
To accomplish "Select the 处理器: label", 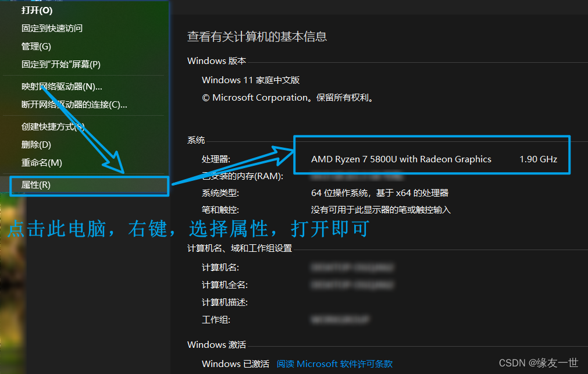I will coord(216,159).
